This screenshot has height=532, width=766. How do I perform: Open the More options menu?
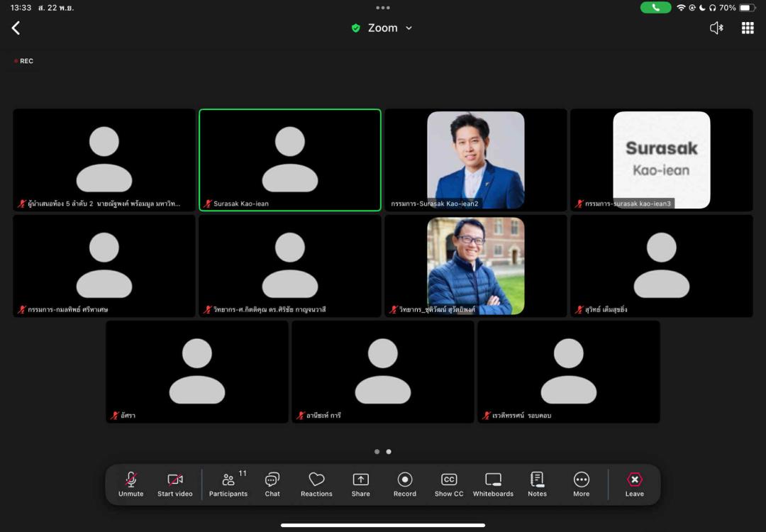(581, 484)
